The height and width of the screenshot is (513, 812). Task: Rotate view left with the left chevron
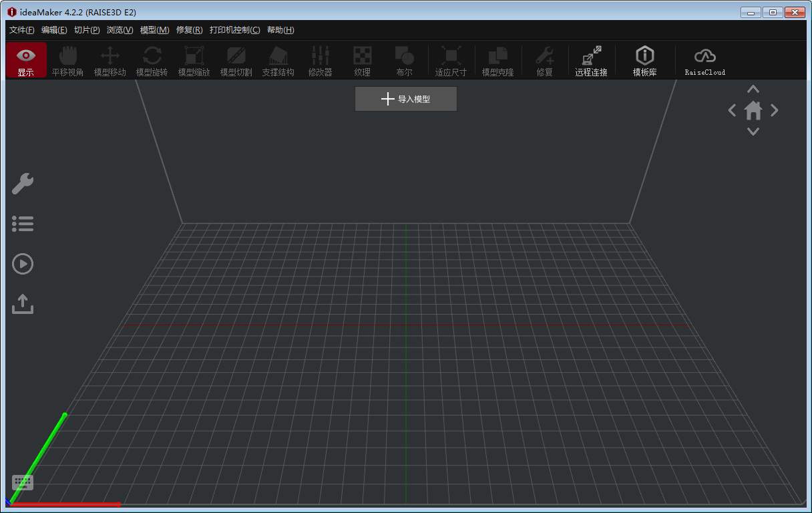[x=732, y=110]
